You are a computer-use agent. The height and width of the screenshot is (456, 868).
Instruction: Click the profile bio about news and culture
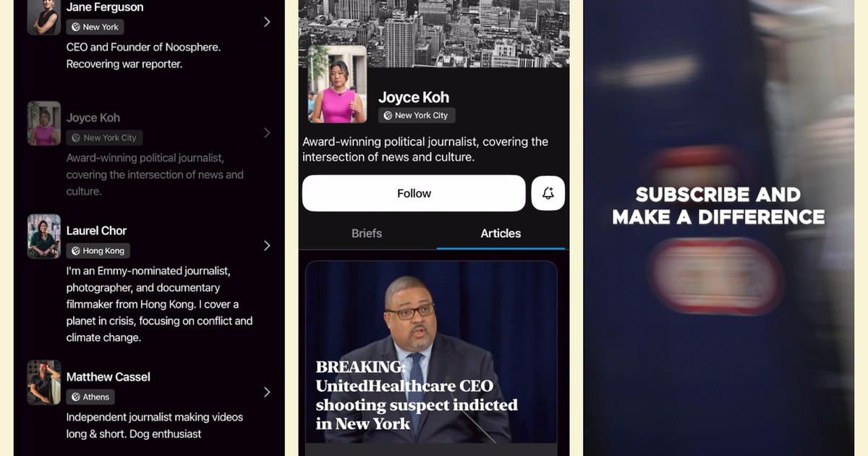[425, 149]
